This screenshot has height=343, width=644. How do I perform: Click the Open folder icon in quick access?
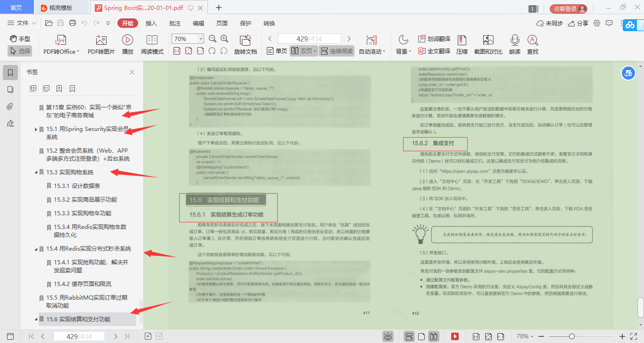[x=49, y=23]
